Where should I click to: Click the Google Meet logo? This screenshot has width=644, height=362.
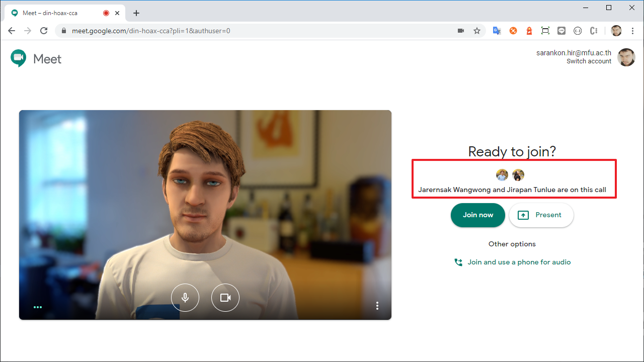tap(36, 59)
